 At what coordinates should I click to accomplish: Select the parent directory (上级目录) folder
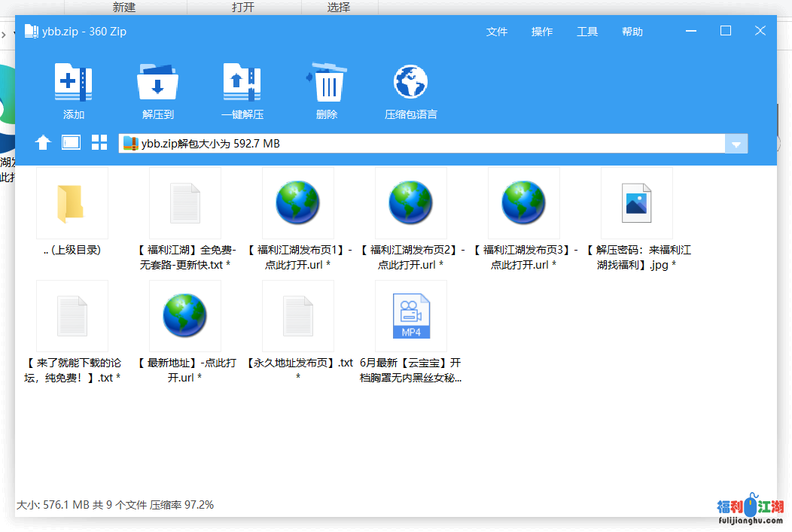point(72,204)
